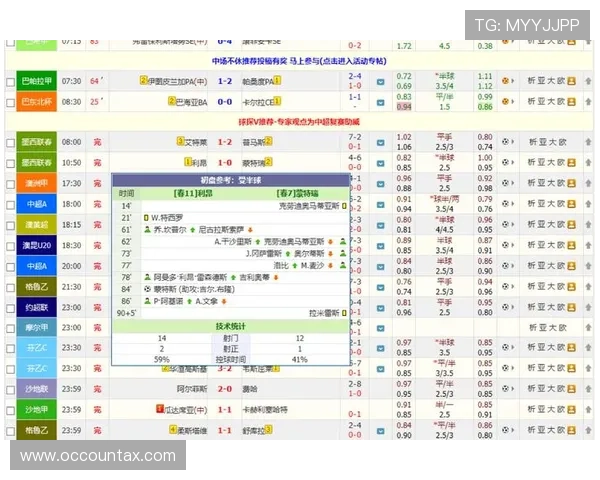Click soccer ball icon in 格鲁乙 23:59 row
Screen dimensions: 600x480
[x=505, y=430]
